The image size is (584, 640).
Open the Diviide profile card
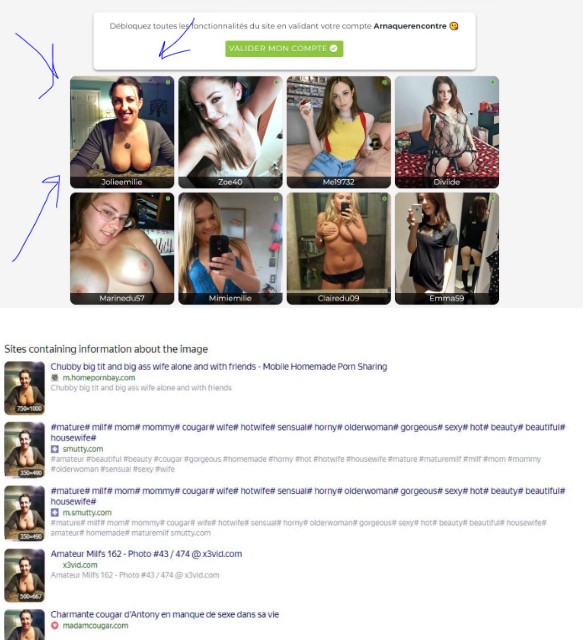pos(447,132)
